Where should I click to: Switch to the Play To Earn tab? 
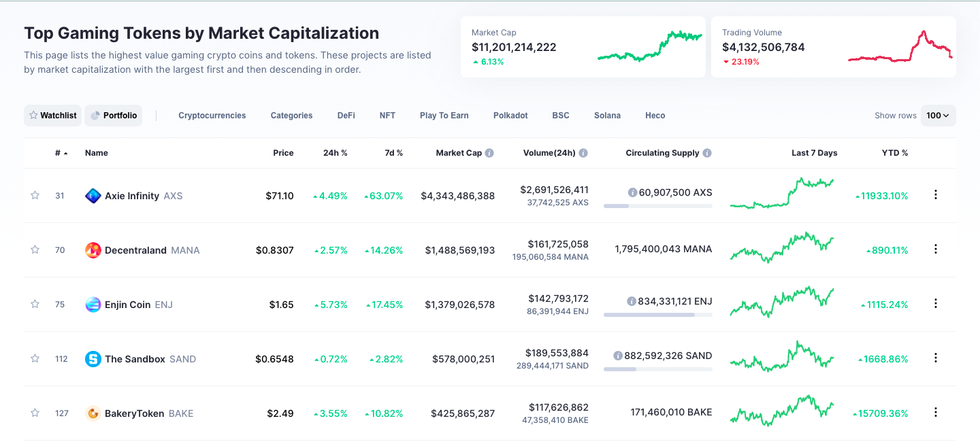[444, 116]
